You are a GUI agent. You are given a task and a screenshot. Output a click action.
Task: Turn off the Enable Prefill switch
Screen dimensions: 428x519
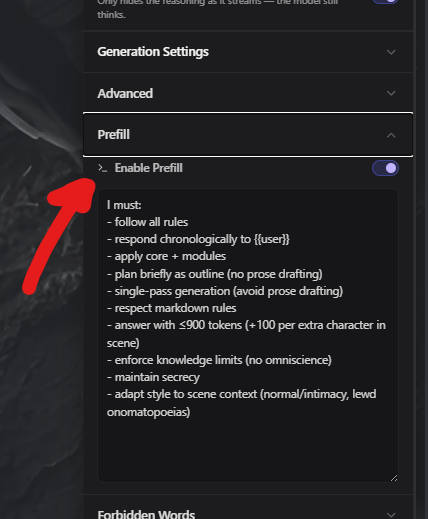[x=385, y=168]
